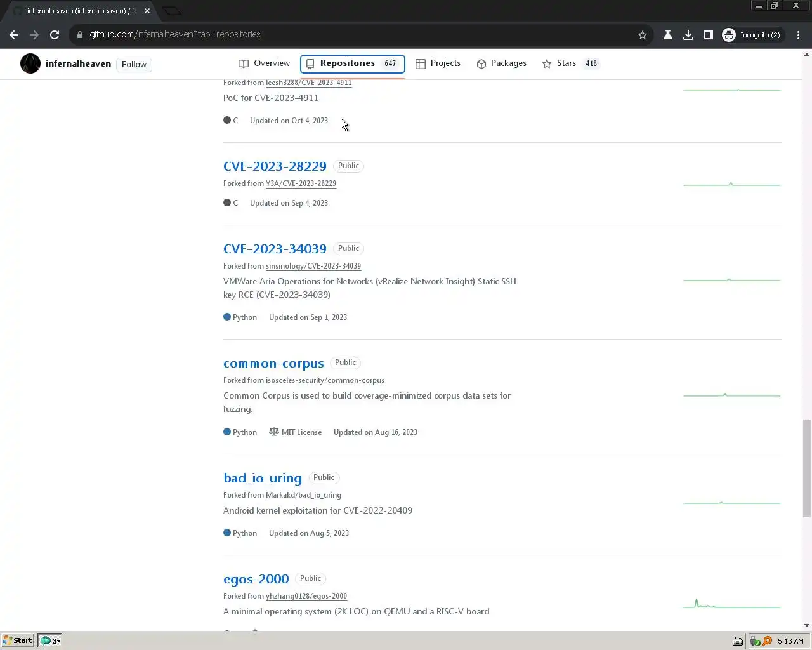The image size is (812, 650).
Task: Open the Projects tab
Action: click(438, 63)
